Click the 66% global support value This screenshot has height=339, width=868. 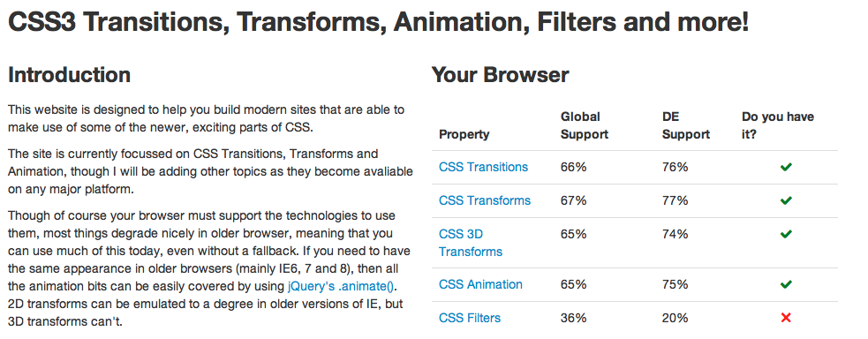[573, 167]
